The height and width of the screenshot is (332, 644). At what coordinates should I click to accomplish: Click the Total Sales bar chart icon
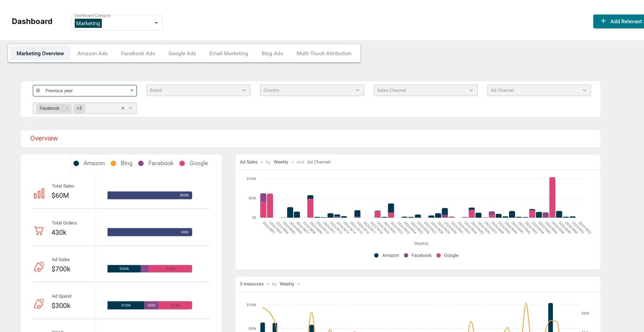pos(39,194)
